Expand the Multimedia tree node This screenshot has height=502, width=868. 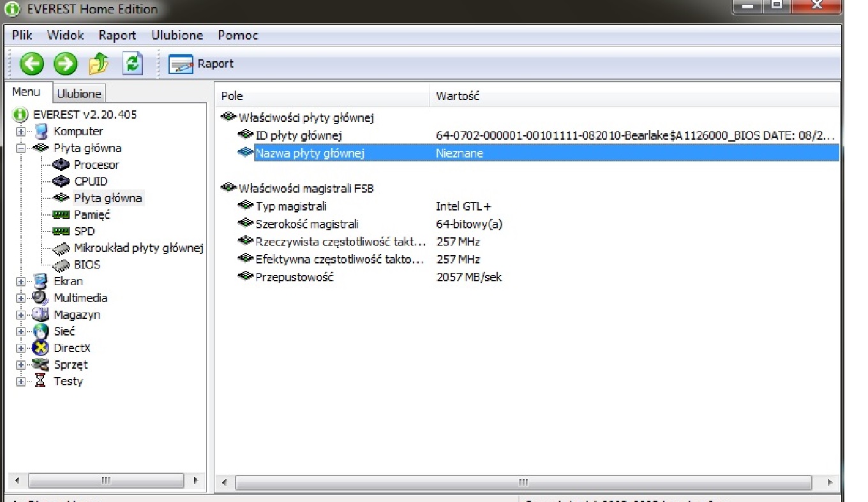coord(21,298)
